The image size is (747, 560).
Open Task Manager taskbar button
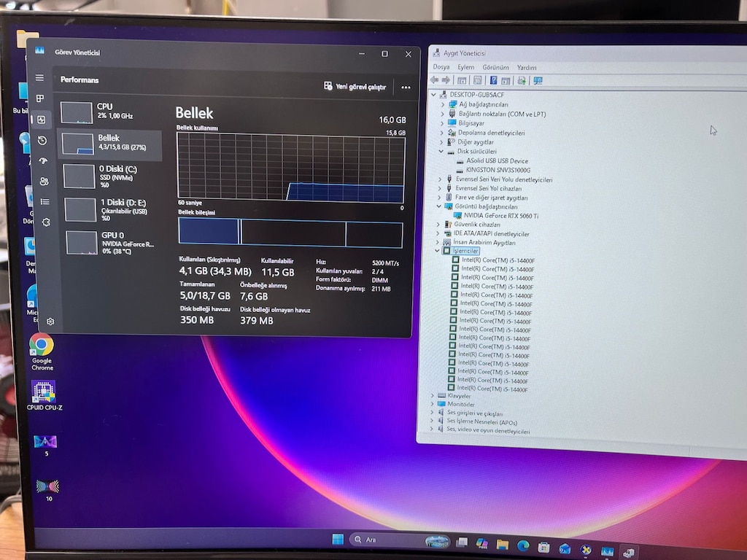608,551
